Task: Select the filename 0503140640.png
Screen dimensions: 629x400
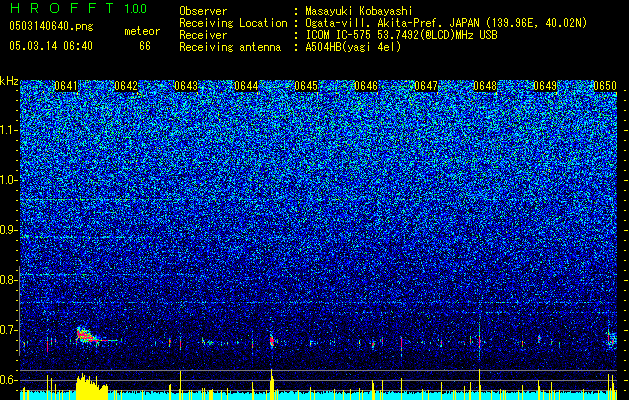Action: point(51,26)
